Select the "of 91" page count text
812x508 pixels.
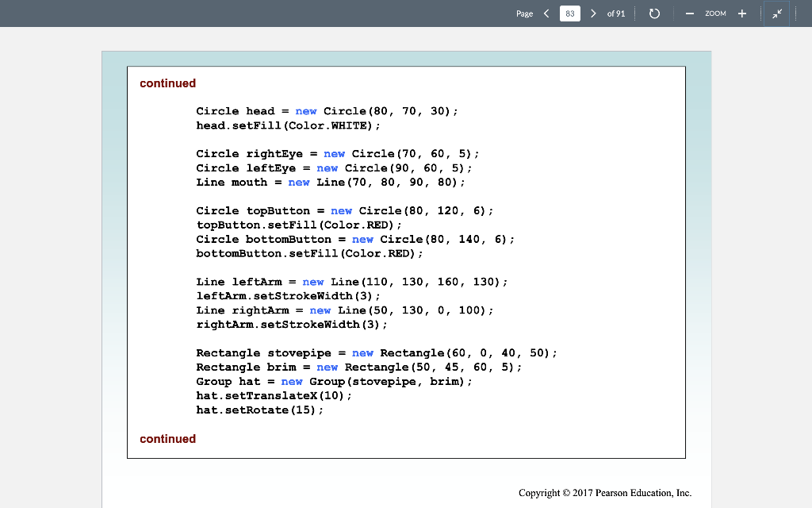pos(615,13)
